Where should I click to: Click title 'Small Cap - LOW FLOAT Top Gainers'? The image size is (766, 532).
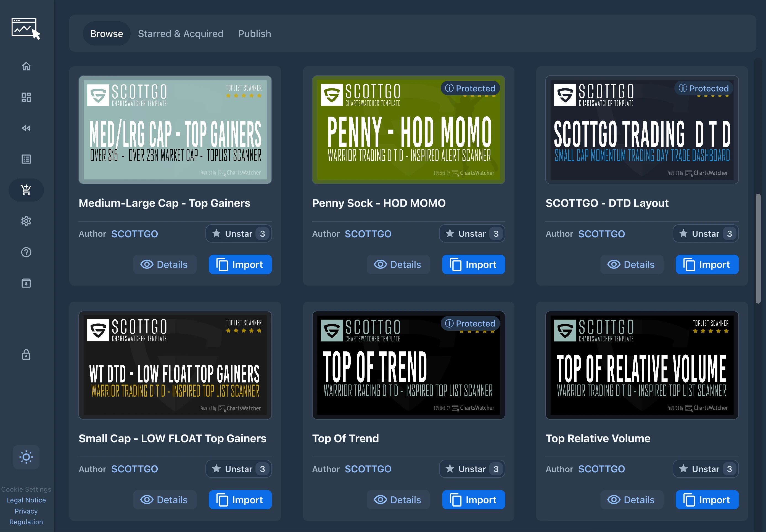tap(173, 439)
